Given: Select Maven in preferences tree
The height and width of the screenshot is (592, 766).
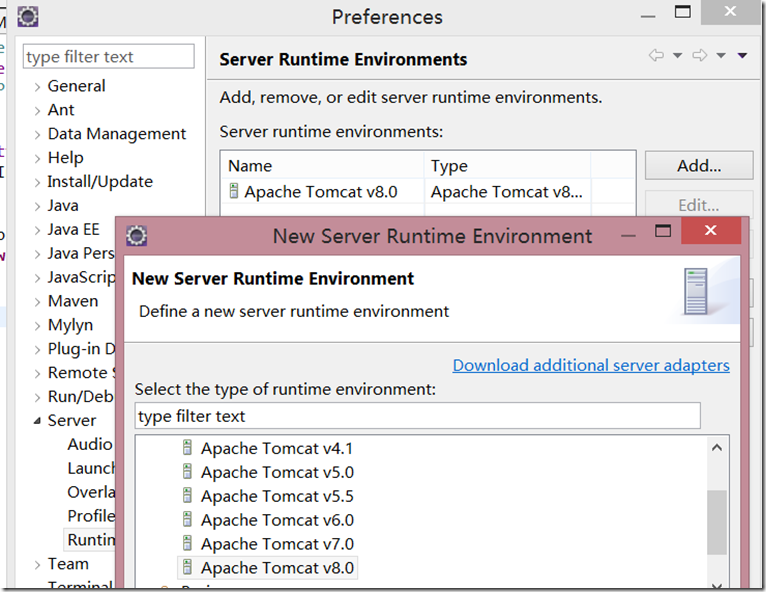Looking at the screenshot, I should (x=73, y=301).
